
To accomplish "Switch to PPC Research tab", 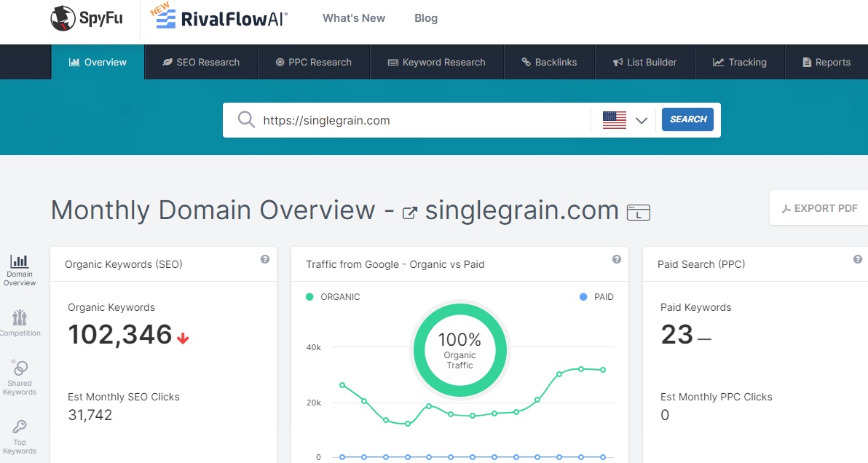I will click(x=314, y=62).
